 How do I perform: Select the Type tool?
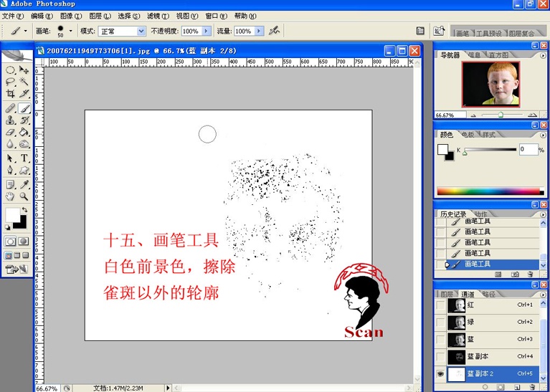pyautogui.click(x=24, y=158)
